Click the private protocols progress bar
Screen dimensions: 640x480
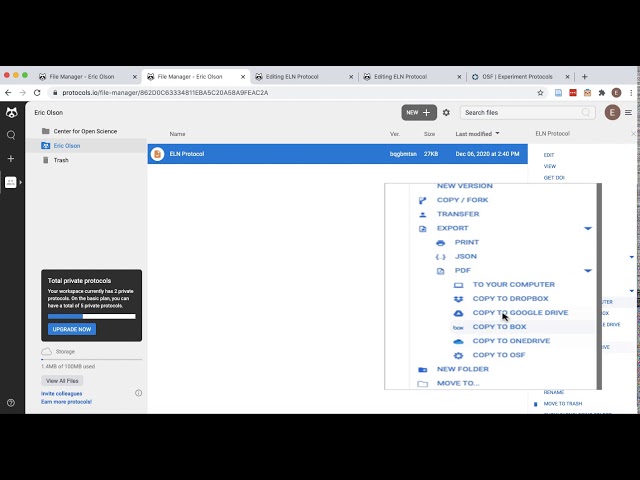pos(91,316)
